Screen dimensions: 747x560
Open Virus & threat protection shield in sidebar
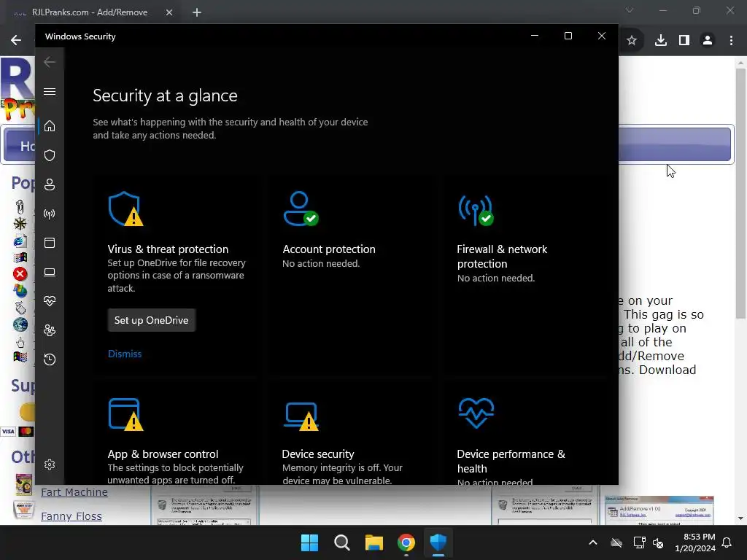pyautogui.click(x=50, y=155)
